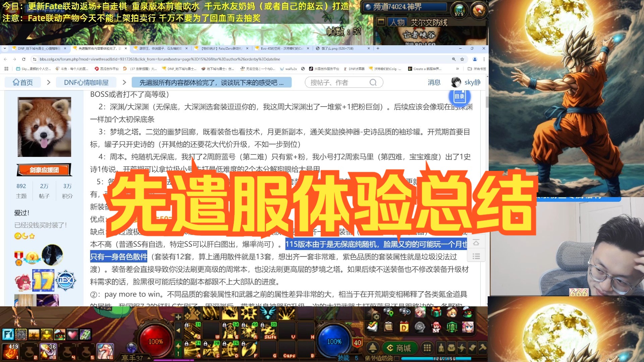Open the 所有书签 bookmarks folder
This screenshot has height=362, width=644.
click(477, 69)
